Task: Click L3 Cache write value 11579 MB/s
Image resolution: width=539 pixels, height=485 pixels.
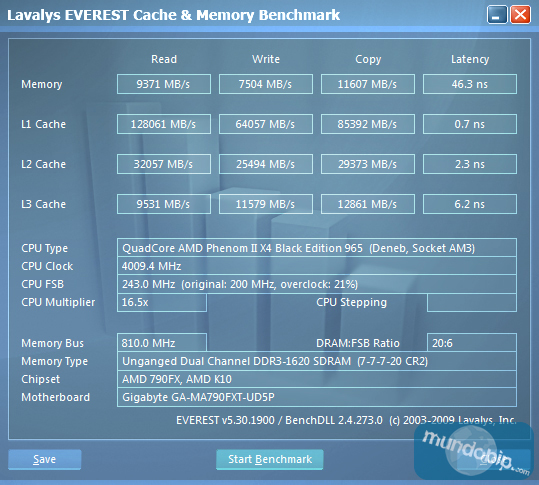Action: 266,204
